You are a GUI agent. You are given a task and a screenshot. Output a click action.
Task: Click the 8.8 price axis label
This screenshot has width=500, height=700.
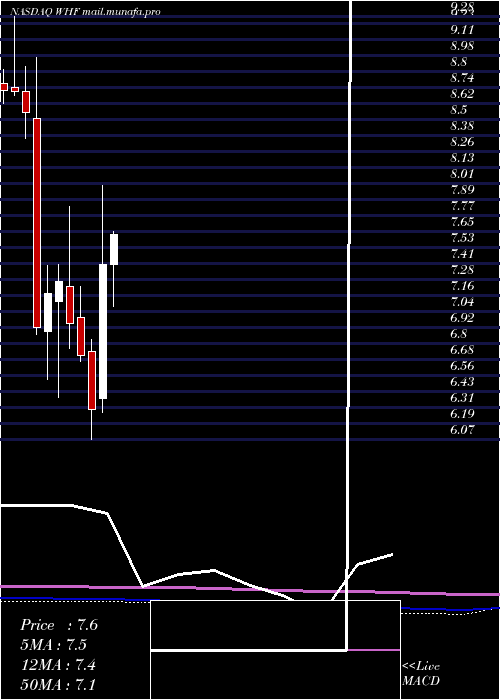(x=458, y=62)
